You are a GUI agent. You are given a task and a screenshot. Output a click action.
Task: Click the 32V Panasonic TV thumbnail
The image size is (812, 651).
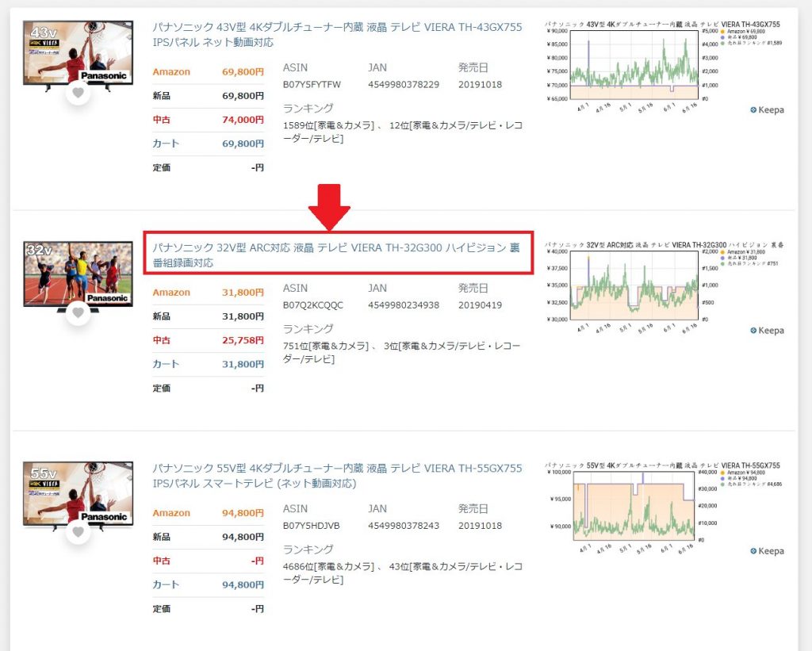(79, 275)
